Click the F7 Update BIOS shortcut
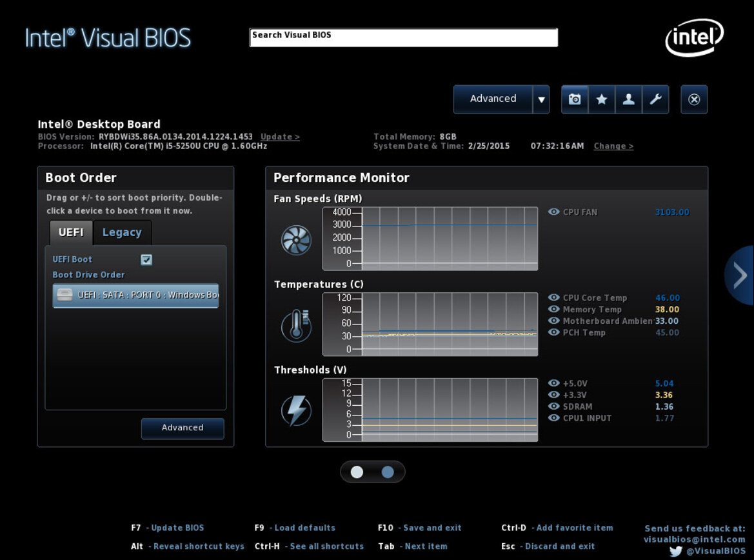The height and width of the screenshot is (560, 754). (167, 528)
